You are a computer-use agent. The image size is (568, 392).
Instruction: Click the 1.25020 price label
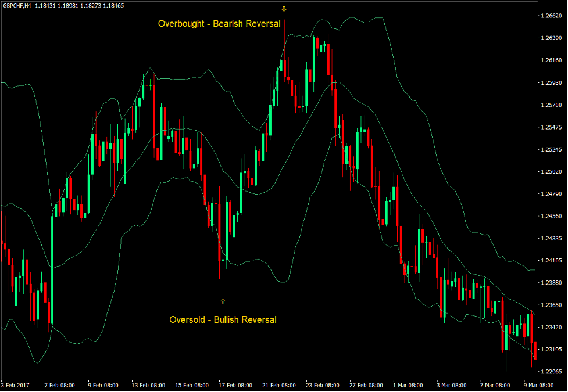[550, 172]
